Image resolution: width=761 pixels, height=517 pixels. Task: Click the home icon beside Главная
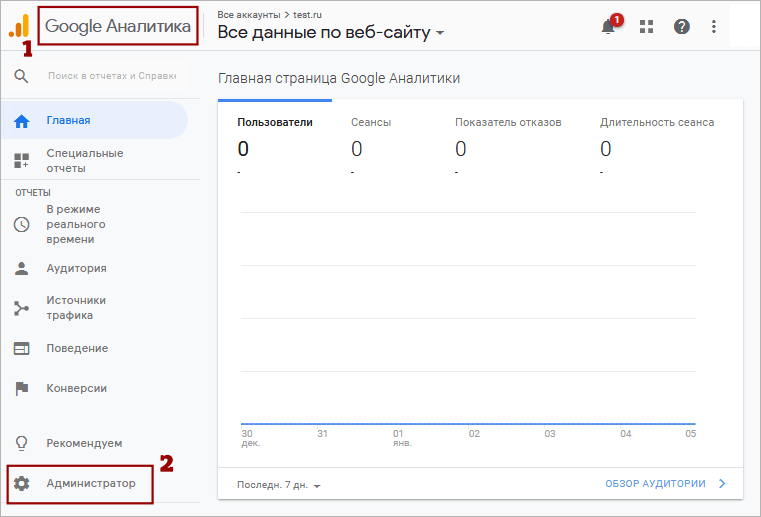[x=21, y=121]
